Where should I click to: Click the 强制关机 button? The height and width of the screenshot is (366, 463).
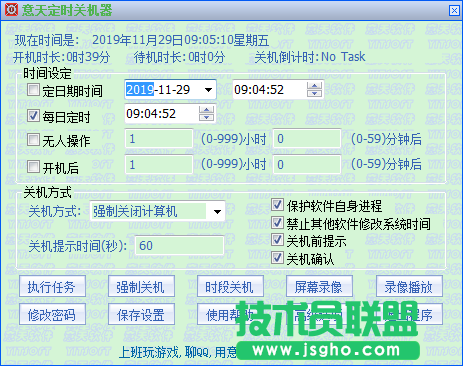(x=141, y=286)
